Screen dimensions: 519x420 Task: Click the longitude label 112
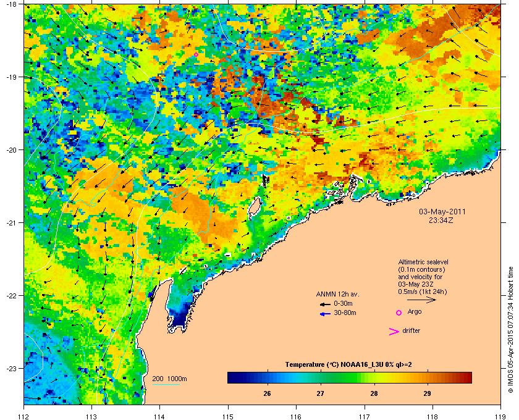[24, 416]
